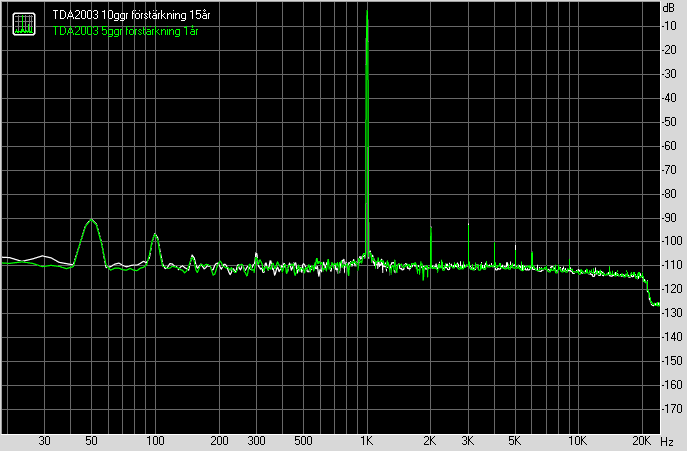Click the 100 Hz hum harmonic peak
The width and height of the screenshot is (687, 451).
tap(155, 236)
